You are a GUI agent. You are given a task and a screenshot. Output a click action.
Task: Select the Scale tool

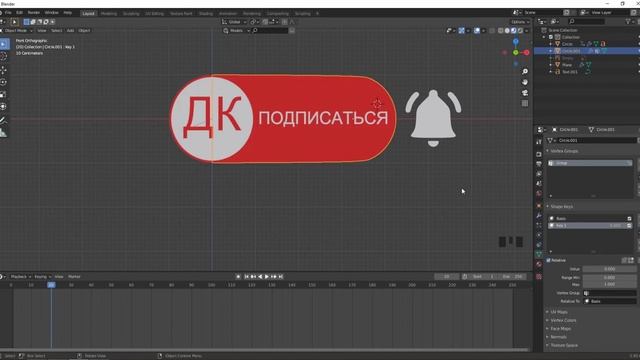(4, 94)
